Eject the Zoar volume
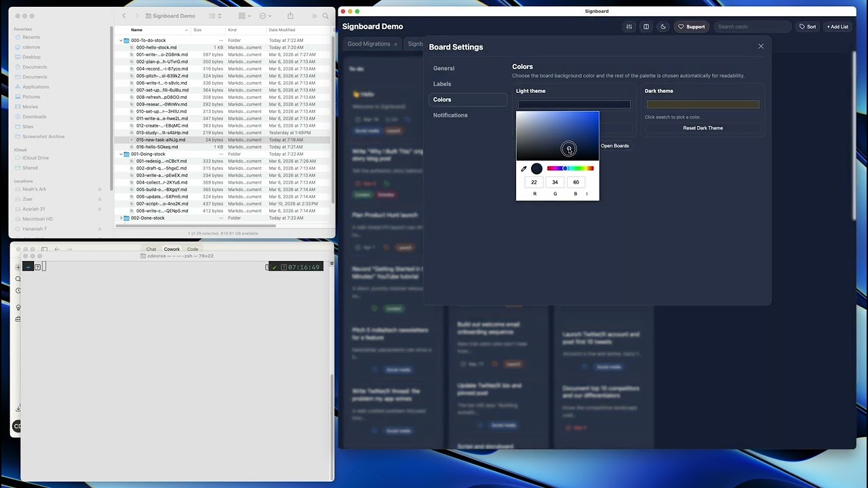The width and height of the screenshot is (868, 488). tap(100, 199)
